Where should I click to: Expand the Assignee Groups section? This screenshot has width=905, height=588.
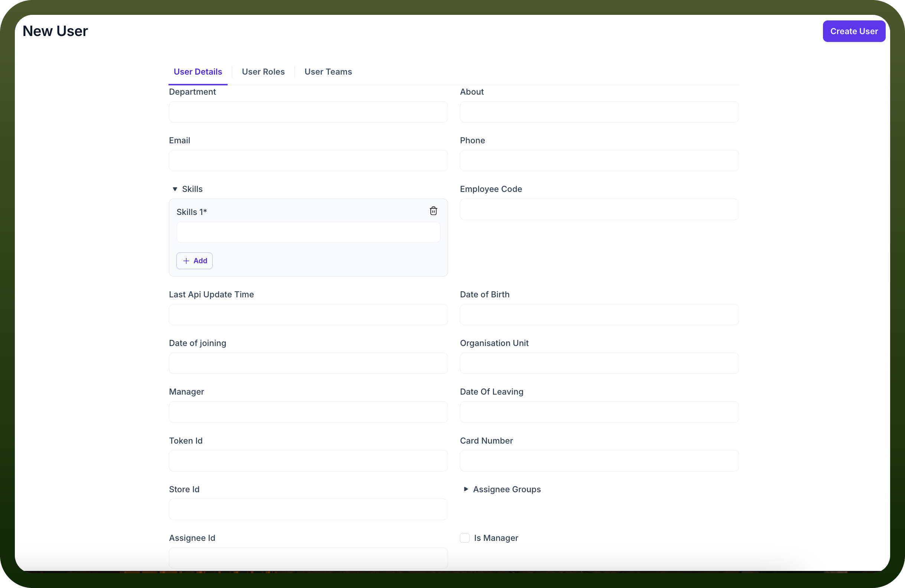466,489
